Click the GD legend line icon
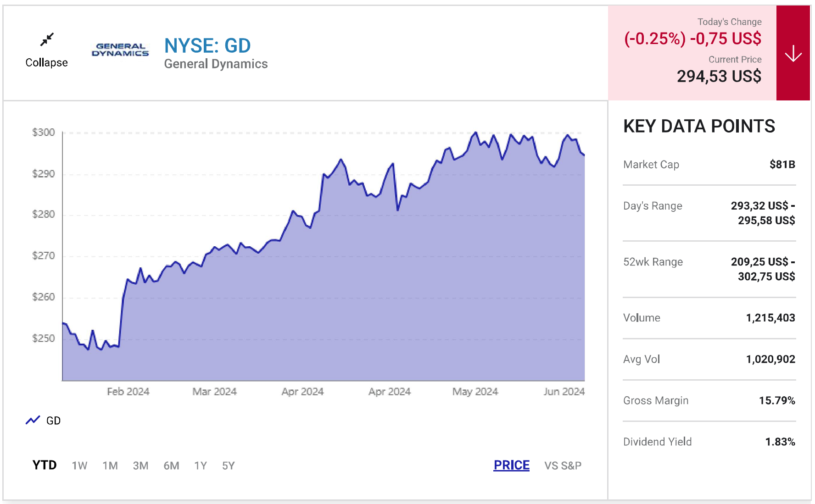The height and width of the screenshot is (504, 815). [x=33, y=420]
